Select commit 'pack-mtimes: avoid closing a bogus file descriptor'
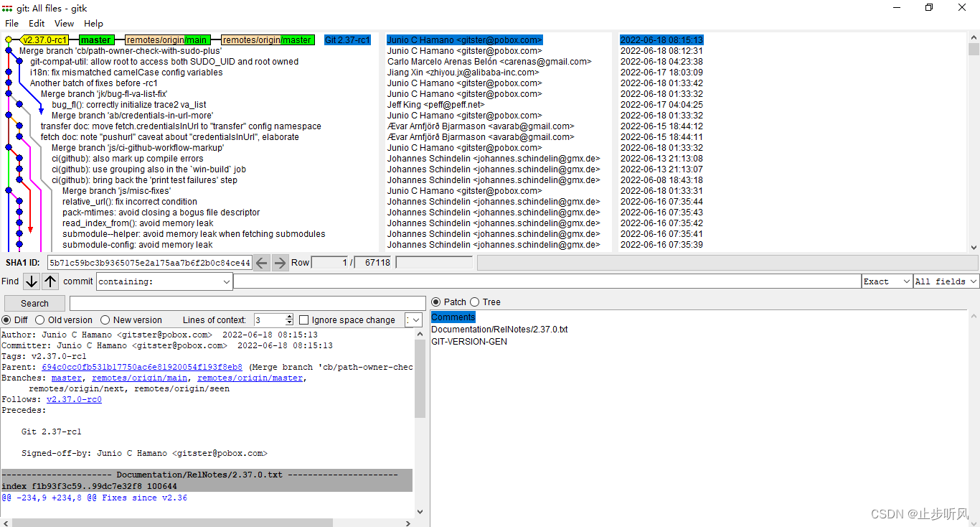The width and height of the screenshot is (980, 527). pyautogui.click(x=161, y=213)
